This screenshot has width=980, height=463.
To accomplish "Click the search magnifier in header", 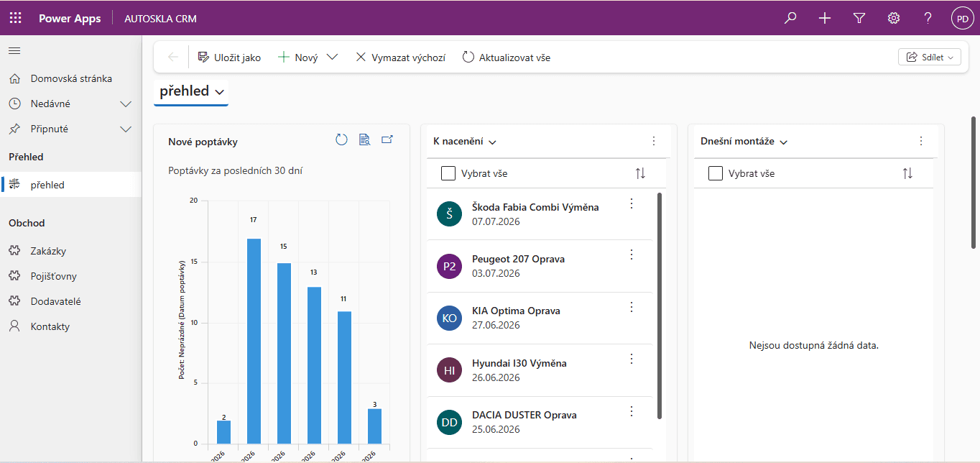I will [x=790, y=18].
